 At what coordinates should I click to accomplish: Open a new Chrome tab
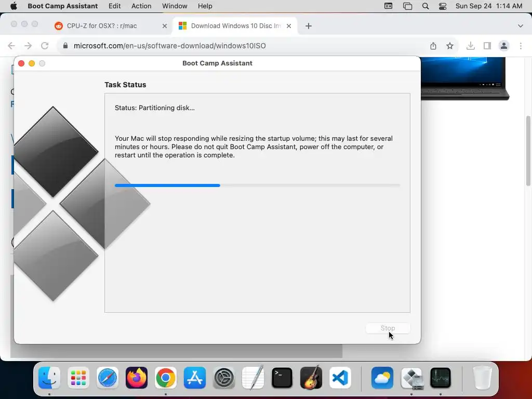pyautogui.click(x=309, y=26)
